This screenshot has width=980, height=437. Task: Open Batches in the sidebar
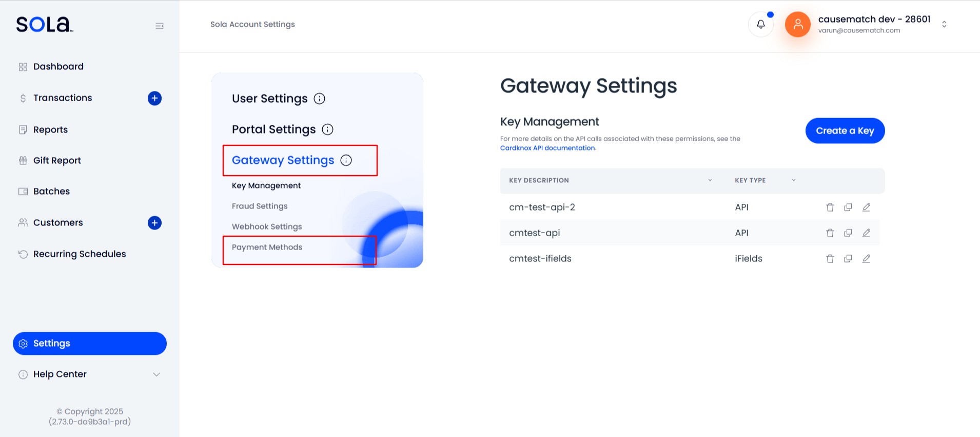[x=51, y=191]
